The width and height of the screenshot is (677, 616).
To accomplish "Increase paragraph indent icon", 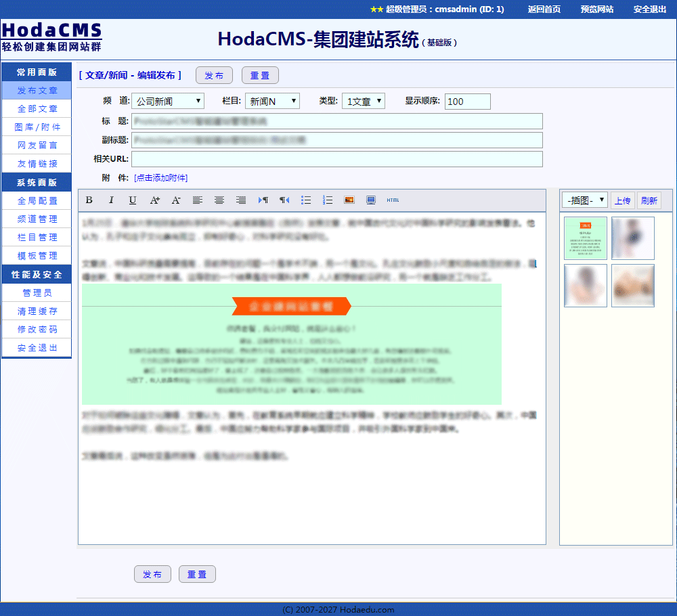I will click(263, 200).
